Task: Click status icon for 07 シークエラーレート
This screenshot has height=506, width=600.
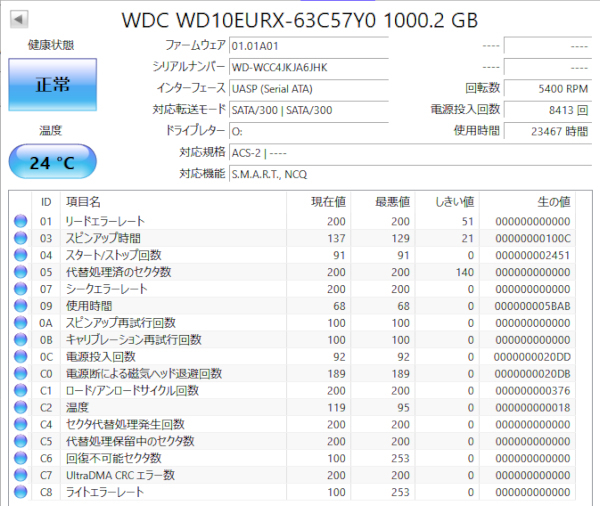Action: pyautogui.click(x=21, y=289)
